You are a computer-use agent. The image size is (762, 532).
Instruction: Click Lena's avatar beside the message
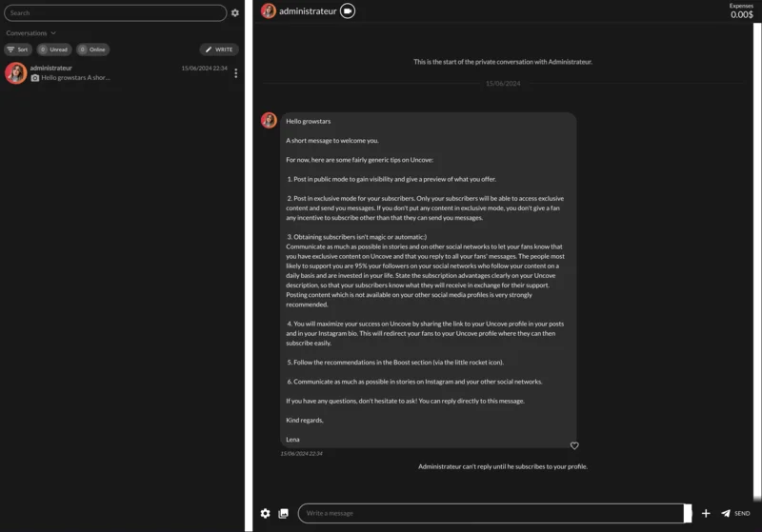coord(269,120)
